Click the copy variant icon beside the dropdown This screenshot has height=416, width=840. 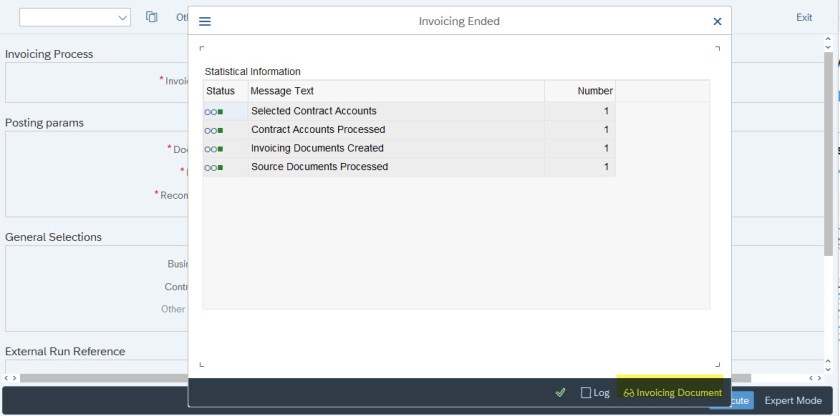click(152, 17)
